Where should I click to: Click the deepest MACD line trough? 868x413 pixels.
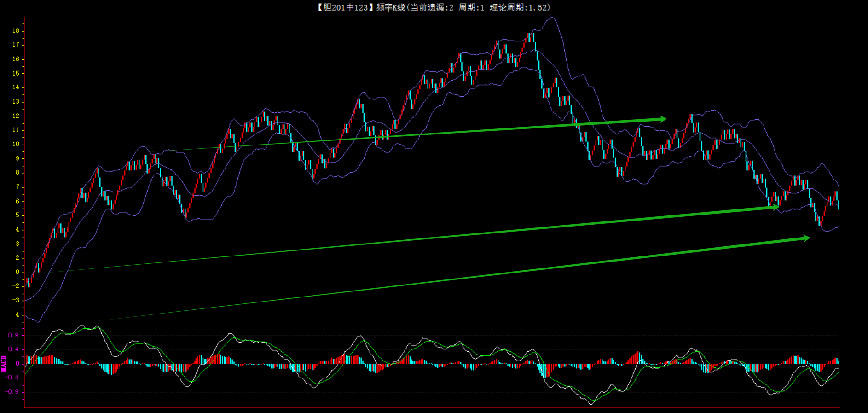pos(591,404)
